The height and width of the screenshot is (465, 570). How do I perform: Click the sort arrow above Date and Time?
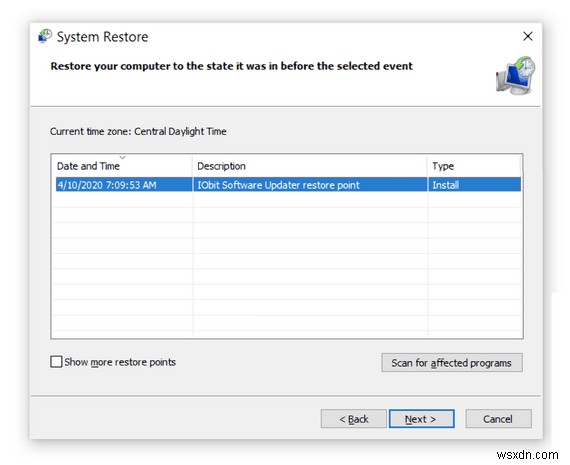pos(123,157)
